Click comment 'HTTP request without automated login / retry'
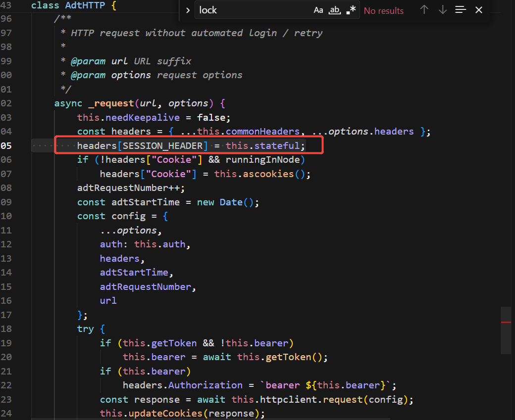Image resolution: width=515 pixels, height=420 pixels. point(197,33)
